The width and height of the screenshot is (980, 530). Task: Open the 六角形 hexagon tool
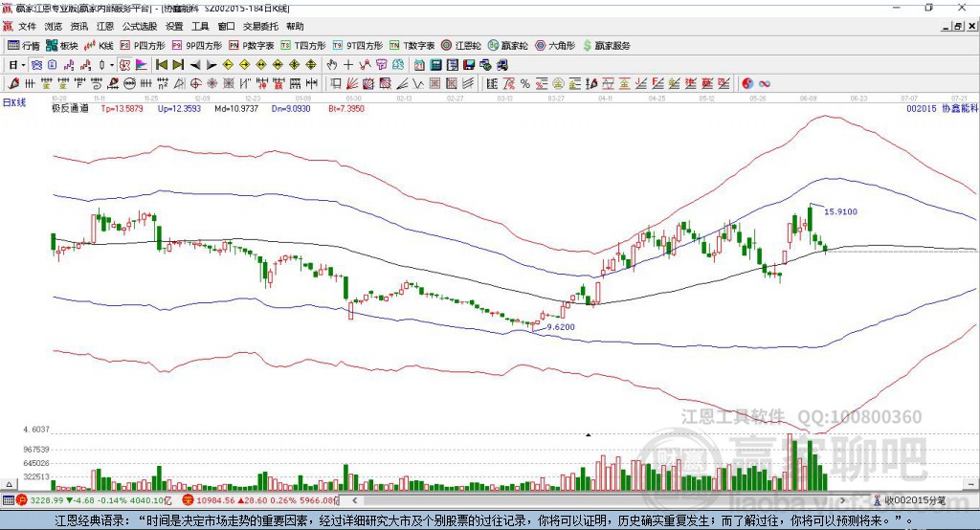(555, 46)
